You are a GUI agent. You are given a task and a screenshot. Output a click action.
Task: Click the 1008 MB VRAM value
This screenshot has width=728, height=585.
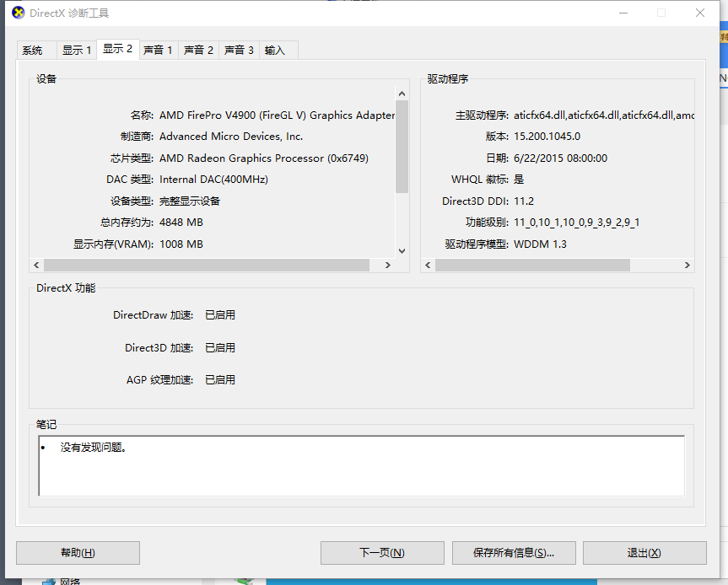tap(181, 244)
